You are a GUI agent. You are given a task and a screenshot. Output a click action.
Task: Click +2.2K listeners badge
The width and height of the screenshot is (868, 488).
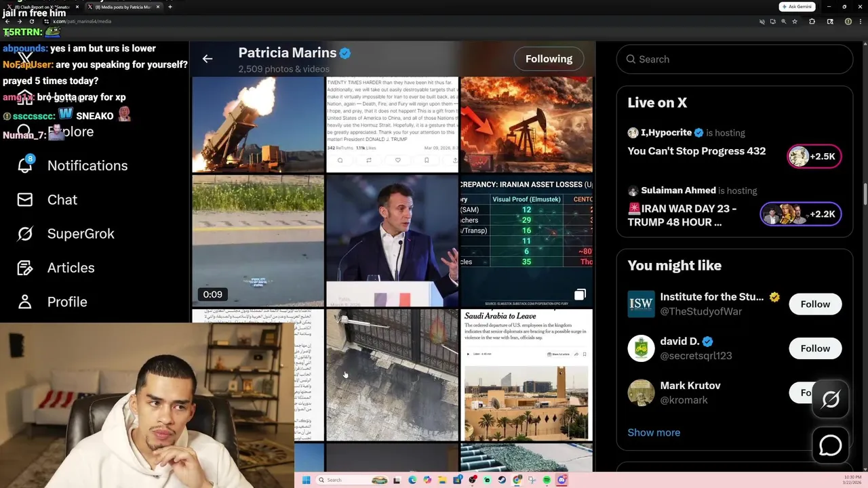tap(801, 214)
